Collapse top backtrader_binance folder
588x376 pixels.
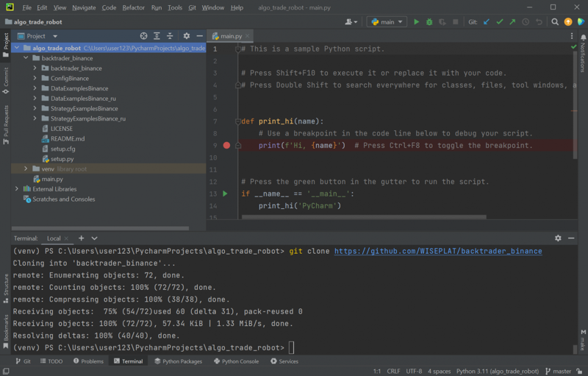point(26,58)
